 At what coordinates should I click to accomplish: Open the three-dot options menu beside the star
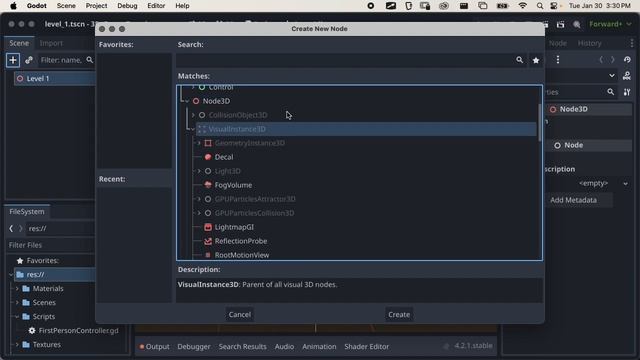click(558, 60)
